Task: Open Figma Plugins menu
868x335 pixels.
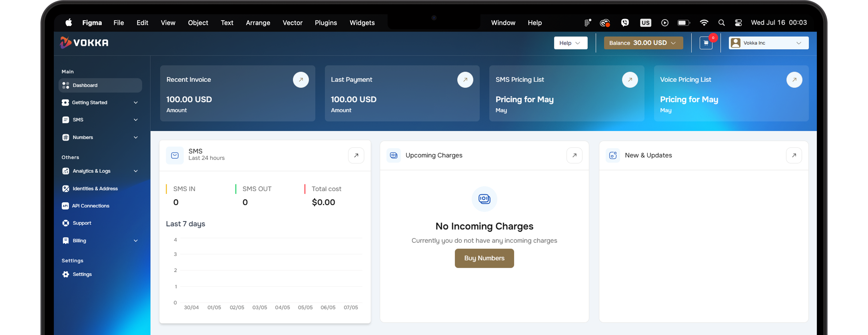Action: (x=325, y=23)
